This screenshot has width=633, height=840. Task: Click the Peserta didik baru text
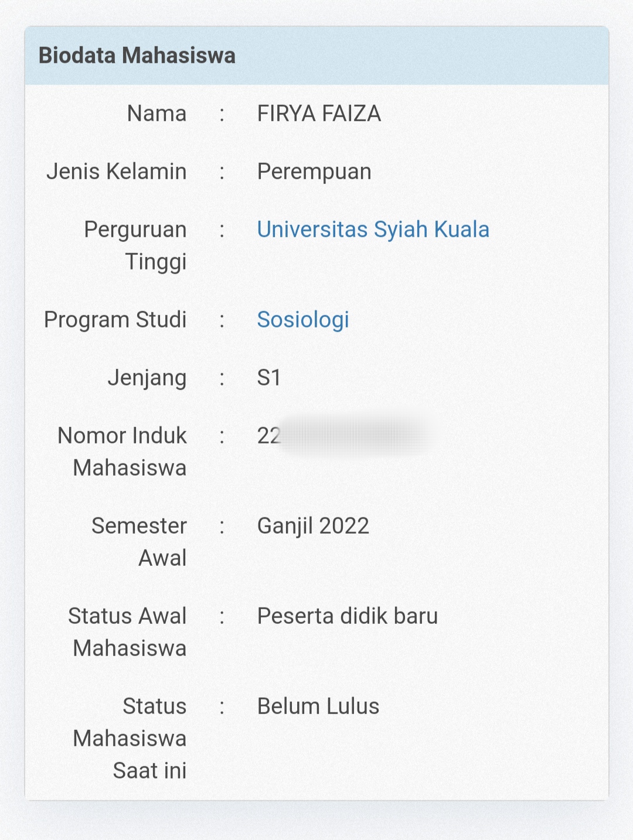pos(347,616)
